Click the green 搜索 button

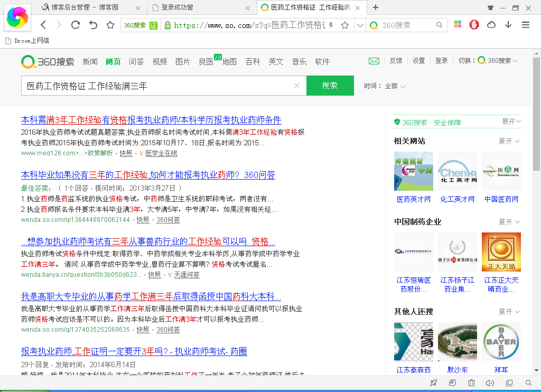click(330, 86)
